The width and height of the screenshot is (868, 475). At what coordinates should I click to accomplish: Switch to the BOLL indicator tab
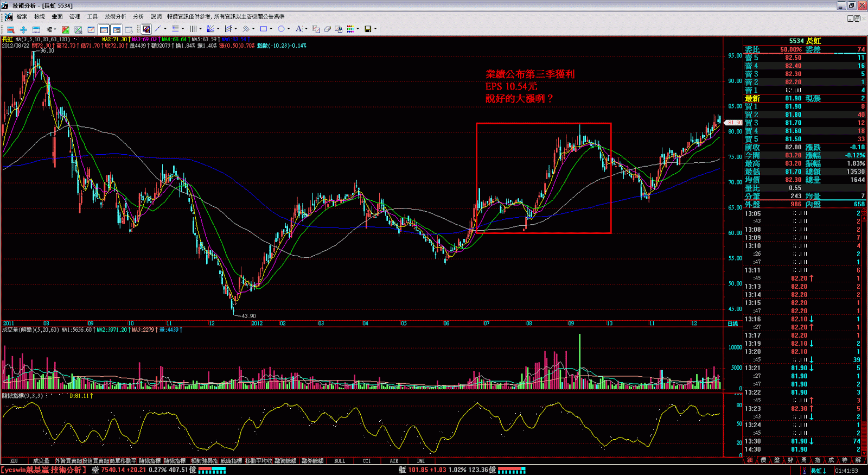[340, 461]
